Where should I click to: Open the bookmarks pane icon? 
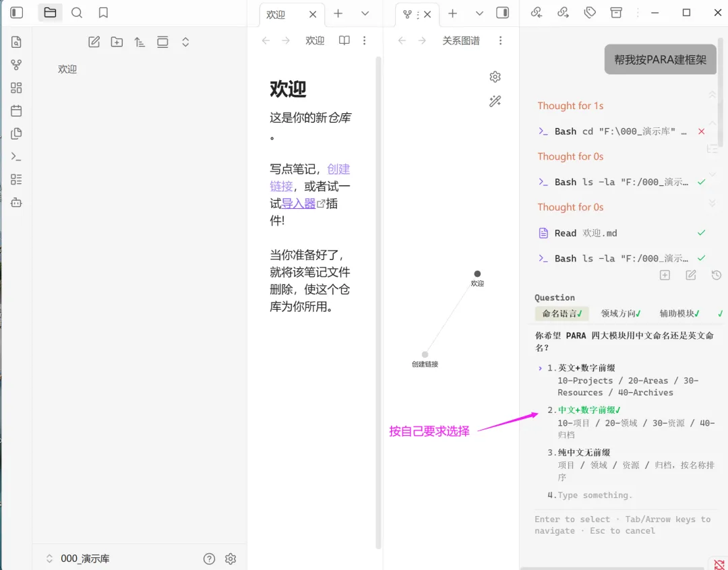103,13
